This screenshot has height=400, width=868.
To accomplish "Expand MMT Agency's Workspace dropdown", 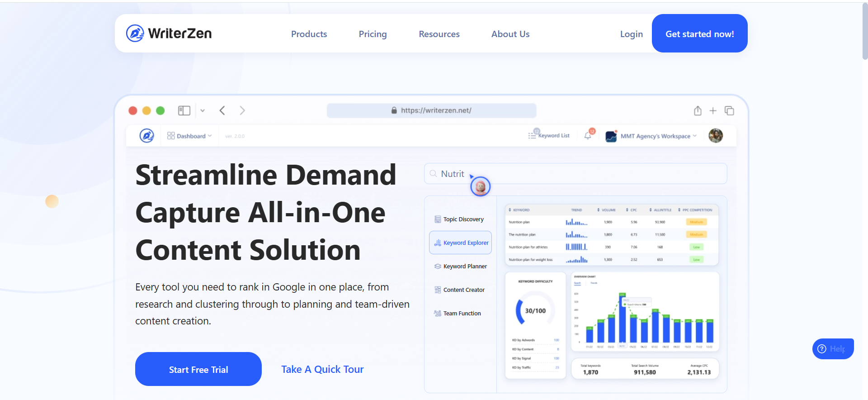I will (651, 136).
